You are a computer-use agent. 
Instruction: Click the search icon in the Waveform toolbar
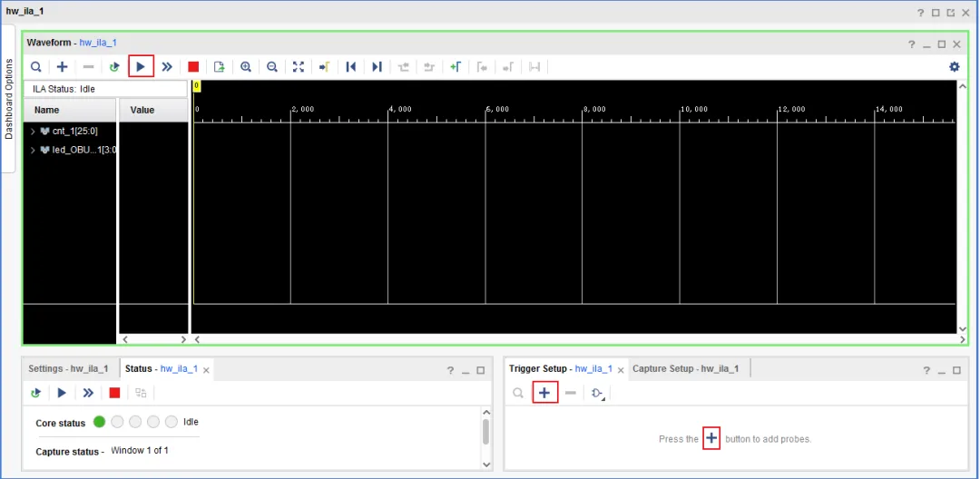36,67
